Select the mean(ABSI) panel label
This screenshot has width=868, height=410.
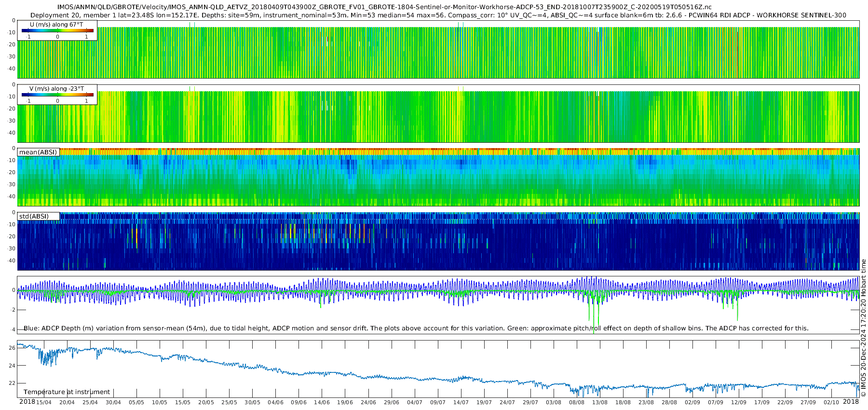coord(38,152)
